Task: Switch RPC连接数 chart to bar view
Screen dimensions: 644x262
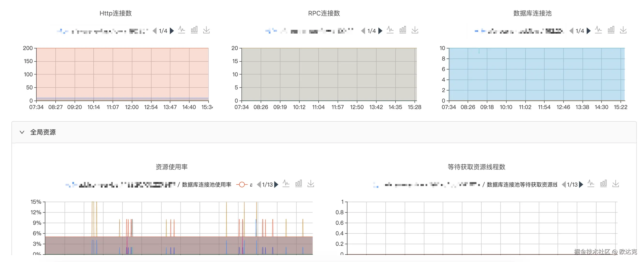Action: [x=403, y=30]
